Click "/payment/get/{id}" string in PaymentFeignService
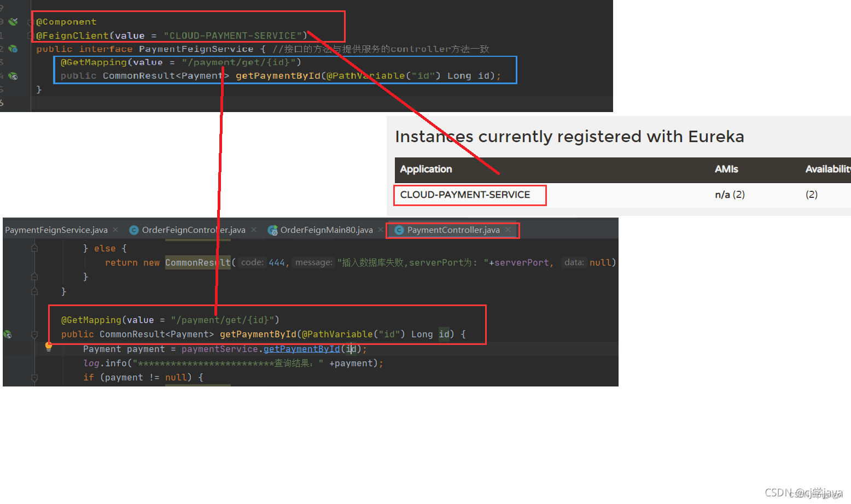The image size is (851, 504). coord(239,62)
